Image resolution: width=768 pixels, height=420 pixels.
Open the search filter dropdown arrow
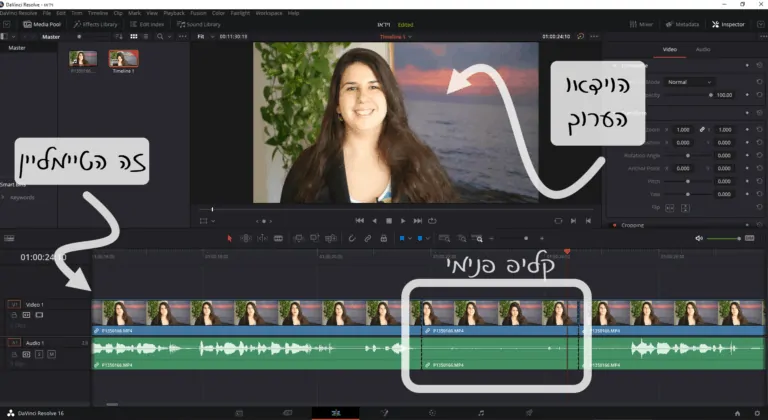pyautogui.click(x=169, y=36)
